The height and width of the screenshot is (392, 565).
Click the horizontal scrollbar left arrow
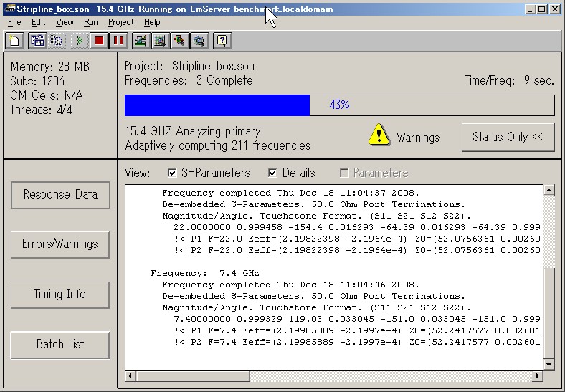(x=130, y=376)
